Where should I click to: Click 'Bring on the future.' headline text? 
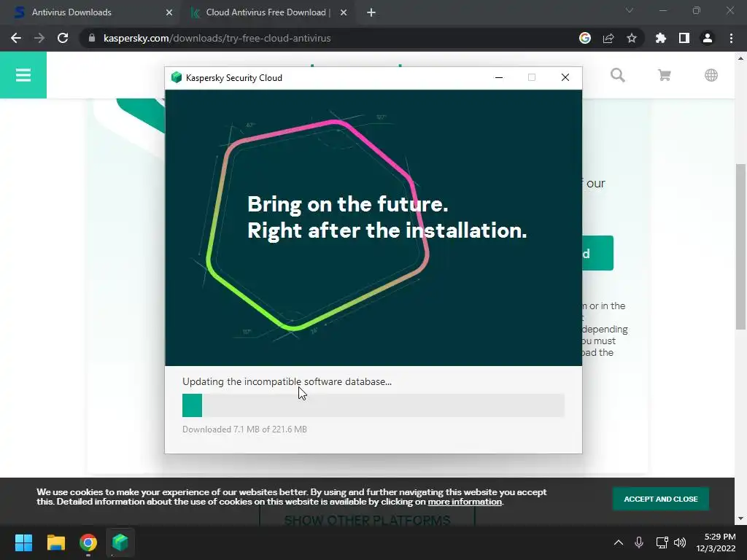pyautogui.click(x=348, y=204)
